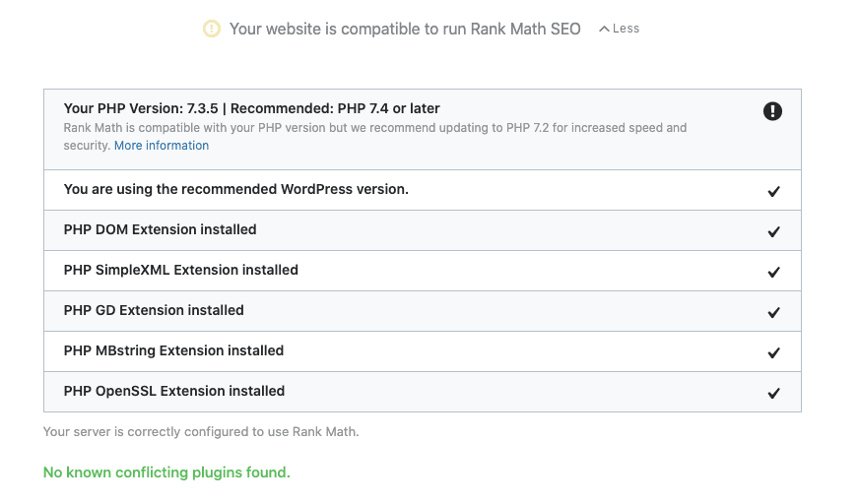
Task: Click the server correctly configured message
Action: [x=200, y=431]
